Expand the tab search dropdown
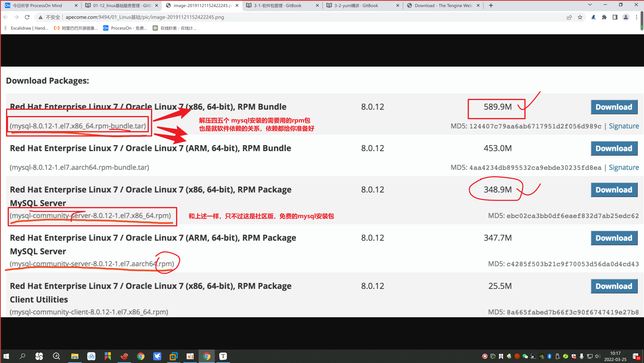The height and width of the screenshot is (363, 644). tap(590, 5)
